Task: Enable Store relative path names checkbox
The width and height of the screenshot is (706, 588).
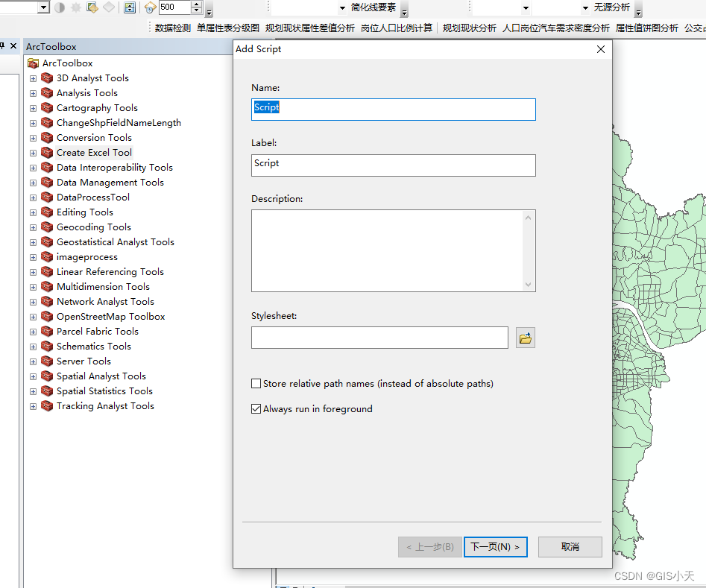Action: (x=256, y=383)
